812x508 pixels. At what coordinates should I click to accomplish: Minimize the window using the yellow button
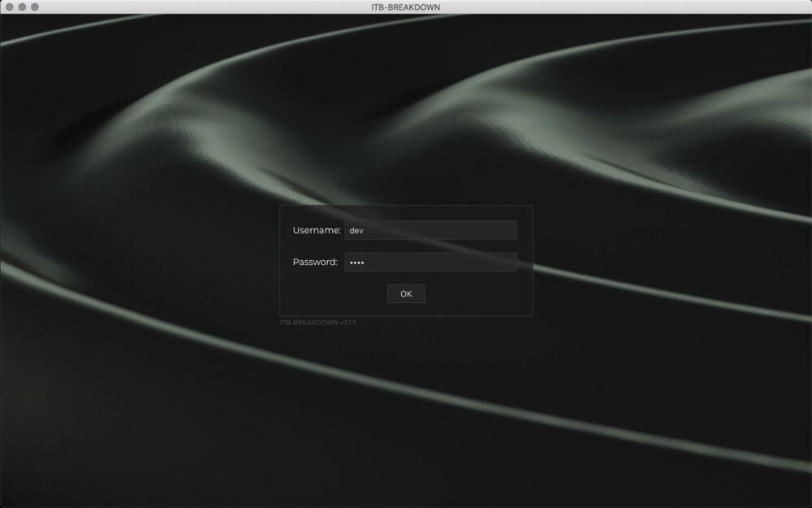[x=22, y=7]
